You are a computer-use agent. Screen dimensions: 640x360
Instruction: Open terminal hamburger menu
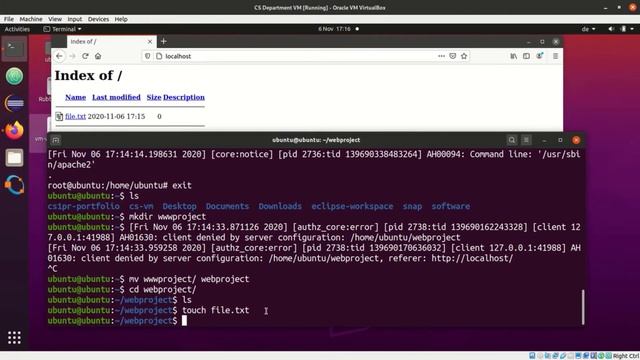pos(526,140)
